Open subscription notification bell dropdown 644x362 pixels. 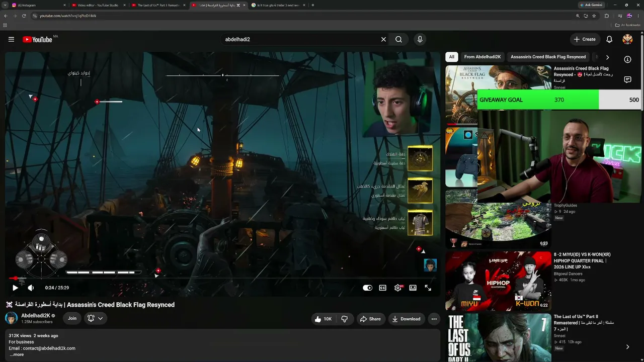[x=95, y=318]
